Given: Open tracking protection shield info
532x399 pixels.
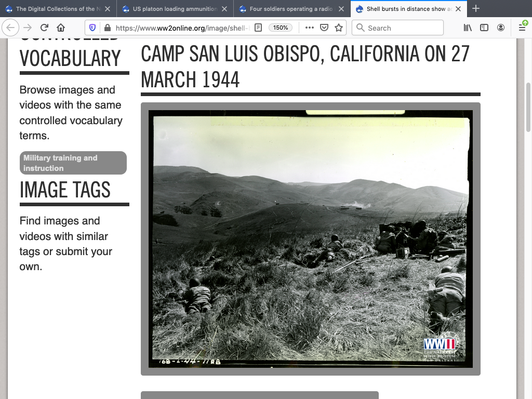Looking at the screenshot, I should [92, 28].
